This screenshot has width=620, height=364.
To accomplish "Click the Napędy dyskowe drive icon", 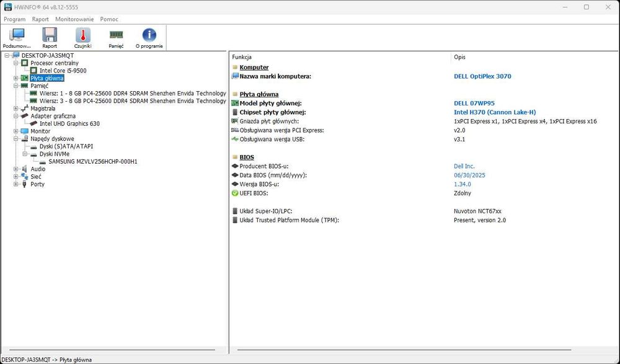I will point(25,138).
